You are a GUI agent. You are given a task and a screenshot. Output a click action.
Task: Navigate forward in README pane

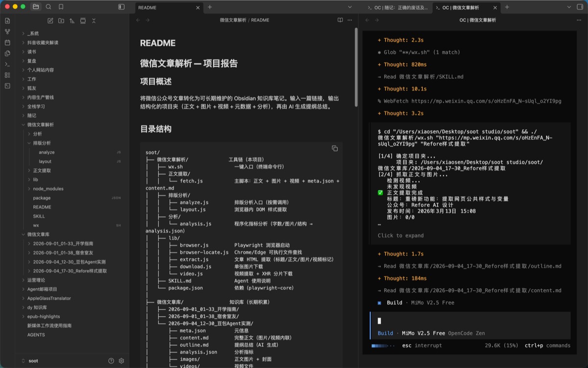click(148, 20)
